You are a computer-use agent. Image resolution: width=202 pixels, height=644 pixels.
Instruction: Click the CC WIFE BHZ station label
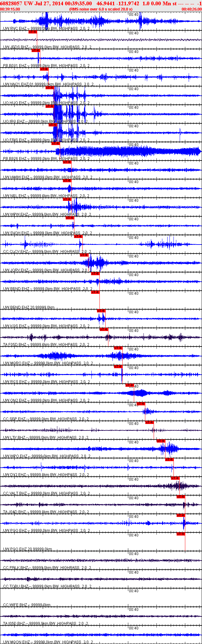click(27, 605)
